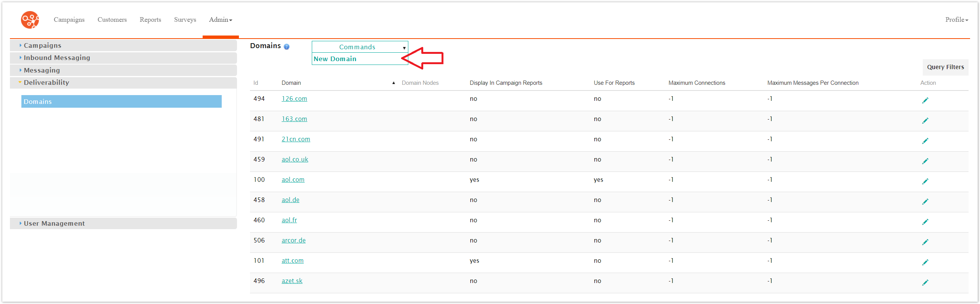Image resolution: width=980 pixels, height=304 pixels.
Task: Click the edit pencil for azet.sk
Action: pyautogui.click(x=925, y=283)
